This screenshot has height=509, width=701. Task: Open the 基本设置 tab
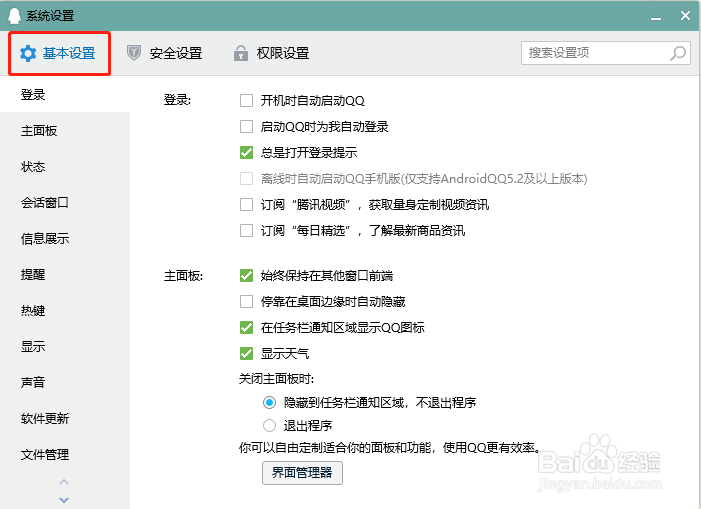59,54
